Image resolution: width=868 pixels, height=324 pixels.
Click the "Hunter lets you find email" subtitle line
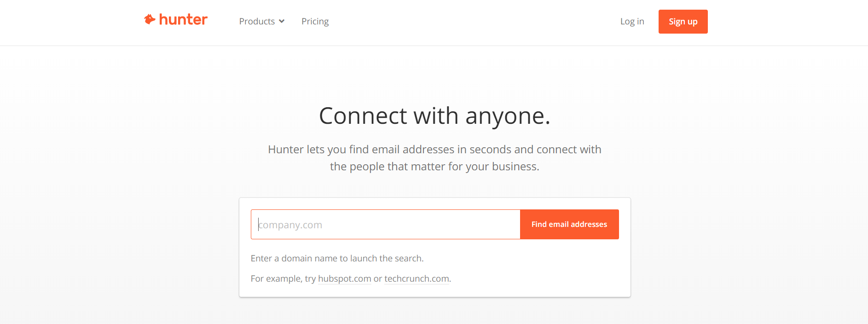[x=434, y=150]
